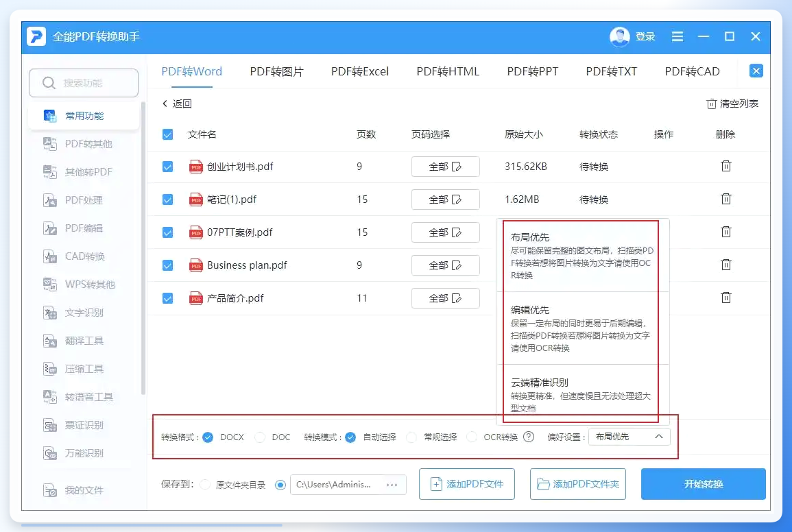Click the 登录 login link
The height and width of the screenshot is (532, 792).
645,36
